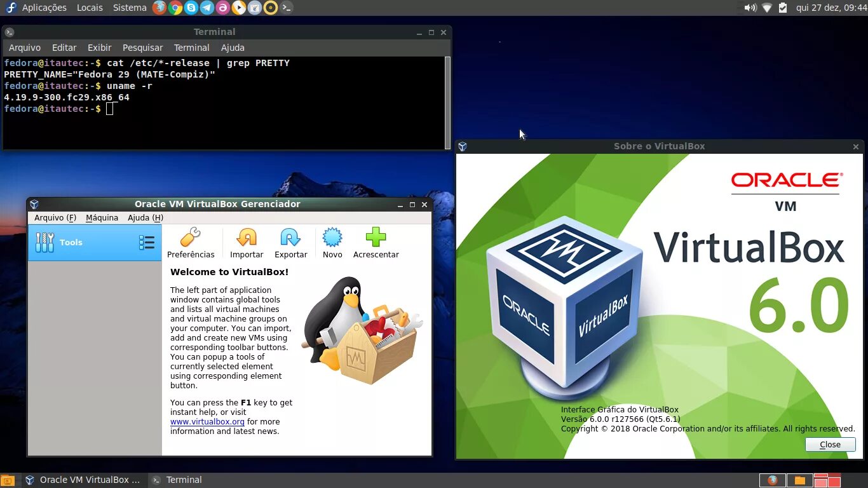Follow the www.virtualbox.org link
Image resolution: width=868 pixels, height=488 pixels.
click(207, 422)
